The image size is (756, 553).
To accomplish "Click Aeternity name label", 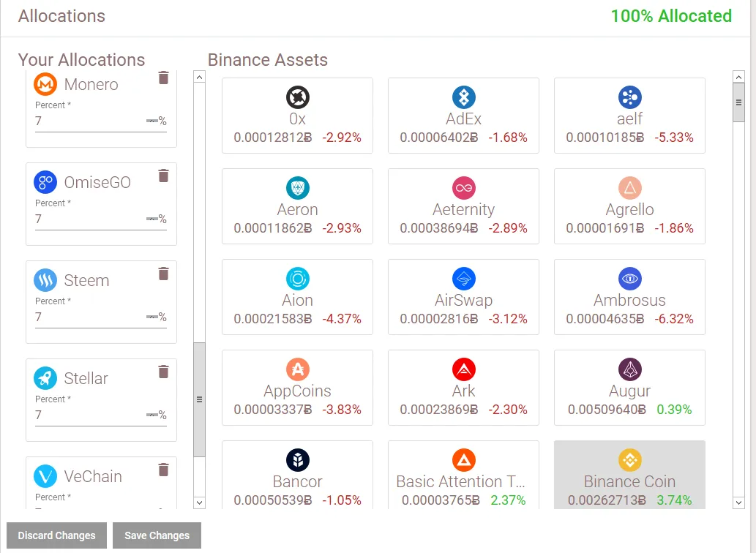I will tap(464, 209).
